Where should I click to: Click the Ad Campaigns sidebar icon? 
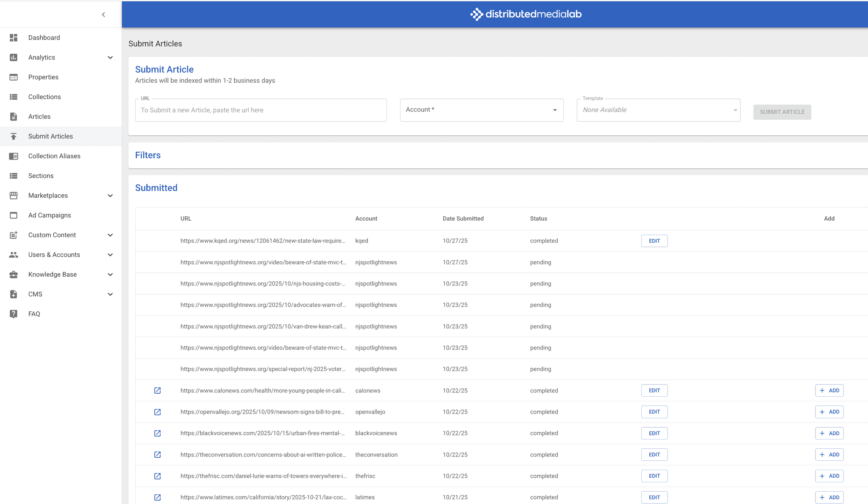pos(14,215)
